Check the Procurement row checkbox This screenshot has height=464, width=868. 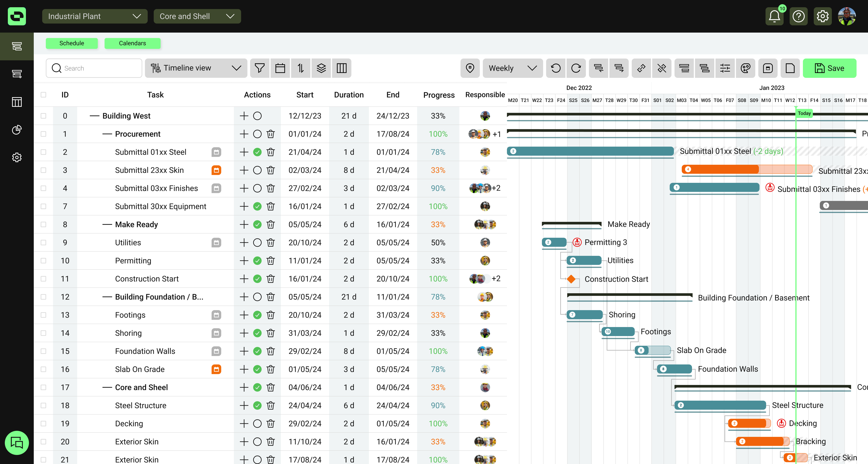coord(43,134)
